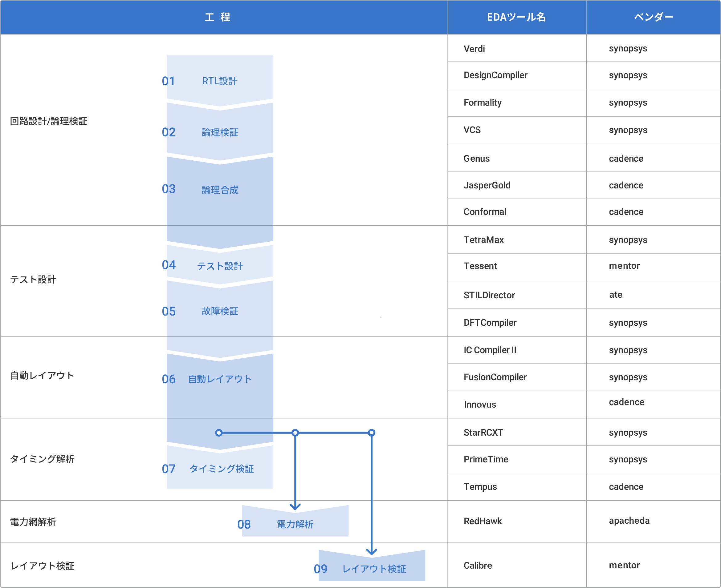Select the RedHawk row under 電力網解析
Image resolution: width=721 pixels, height=588 pixels.
click(483, 521)
